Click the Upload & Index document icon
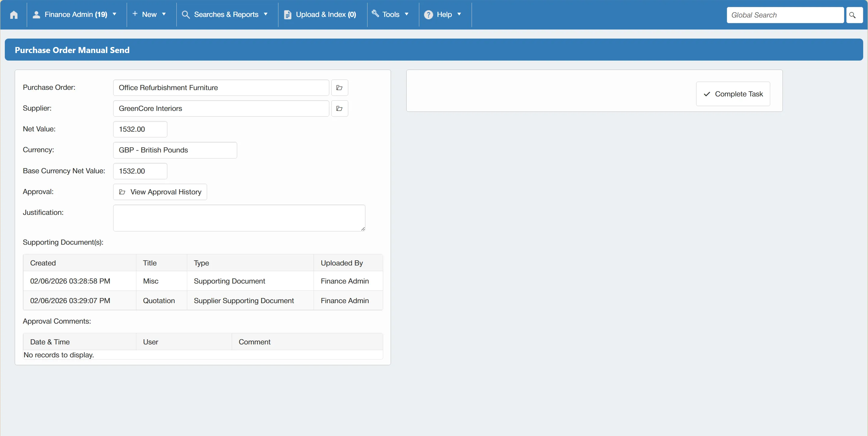This screenshot has height=436, width=868. [287, 15]
